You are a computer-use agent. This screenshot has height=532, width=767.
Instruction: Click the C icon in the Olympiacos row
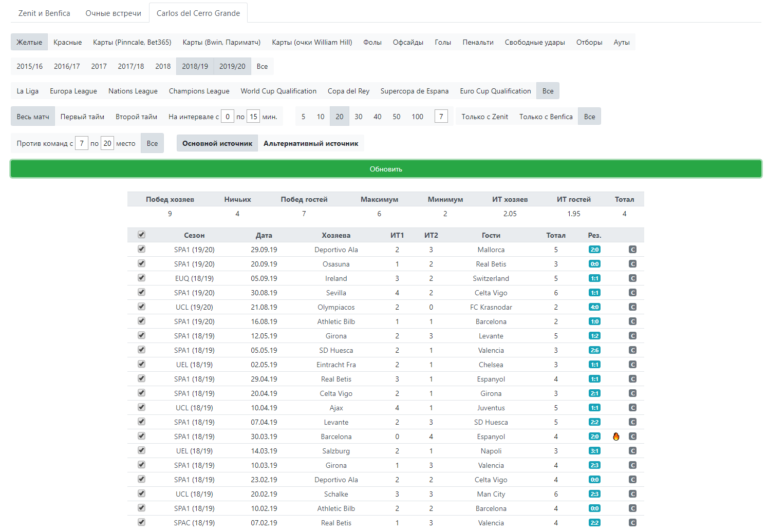coord(632,307)
